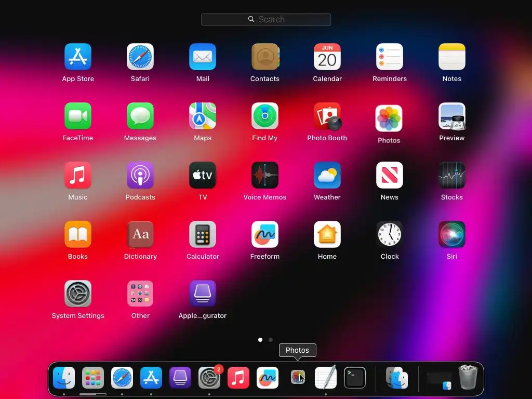Open Find My app

point(265,116)
